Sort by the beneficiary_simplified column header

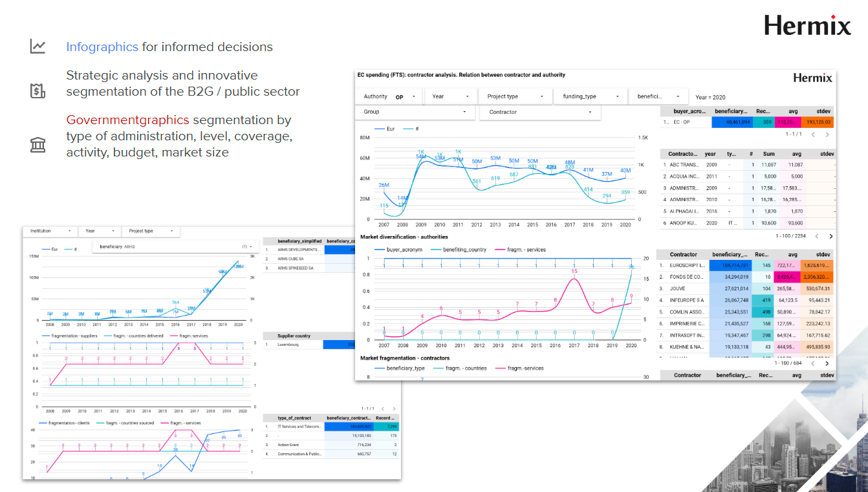(x=299, y=241)
